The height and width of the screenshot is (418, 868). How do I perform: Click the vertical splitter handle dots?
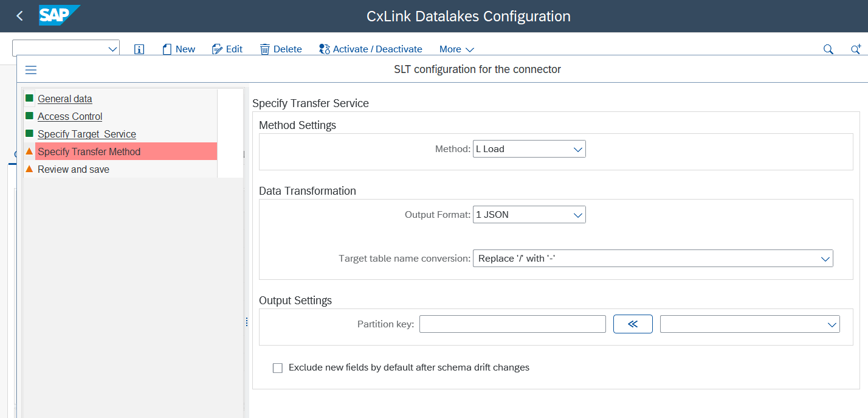pyautogui.click(x=247, y=322)
